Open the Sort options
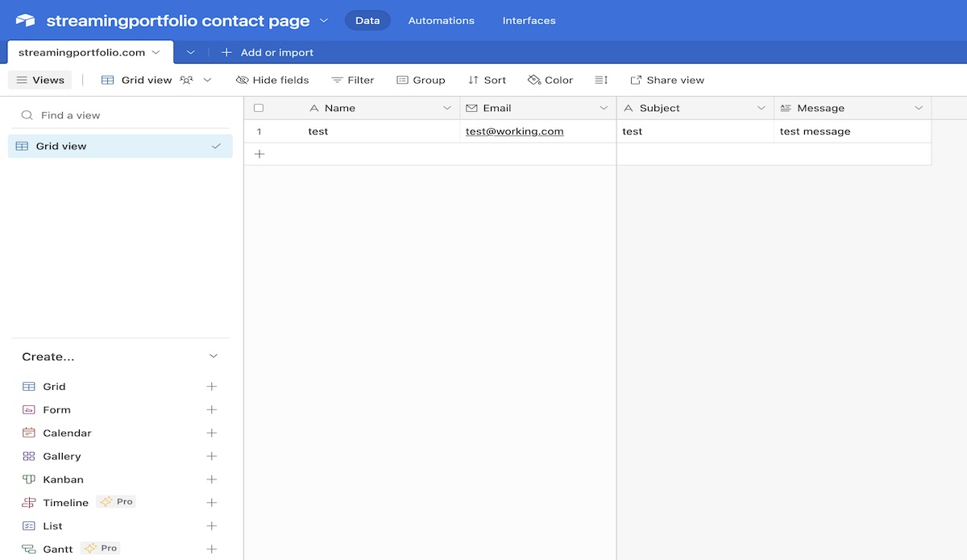This screenshot has height=560, width=967. click(x=487, y=80)
